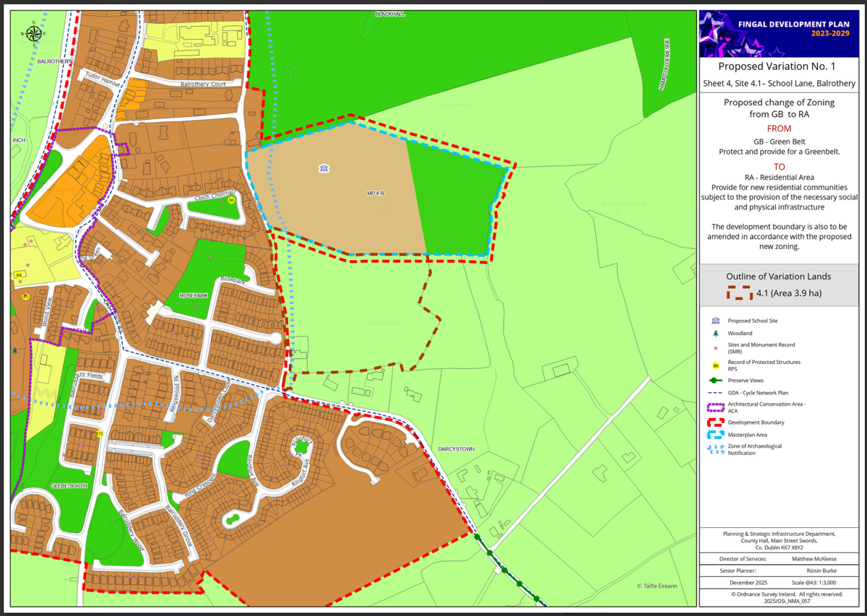The height and width of the screenshot is (616, 867).
Task: Click the pink SMR star legend icon
Action: (x=715, y=347)
